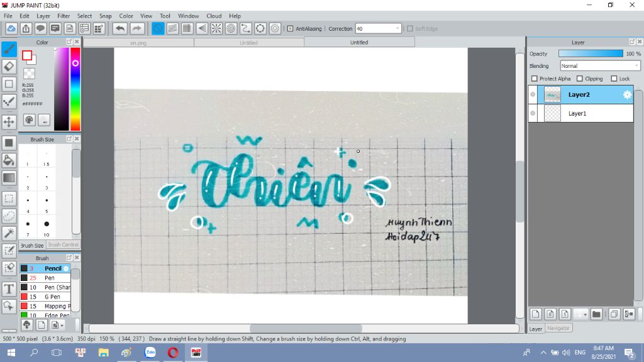The height and width of the screenshot is (362, 644).
Task: Open File Explorer from taskbar
Action: [104, 353]
